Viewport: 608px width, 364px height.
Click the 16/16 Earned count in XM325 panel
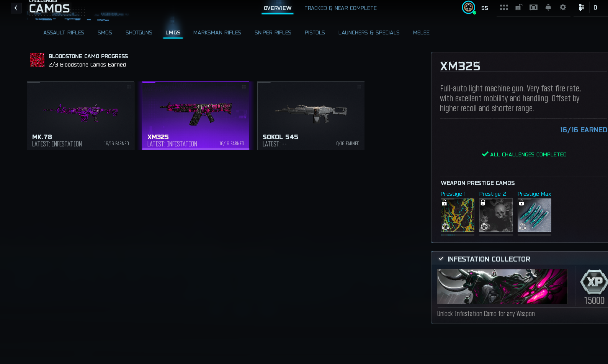pos(583,130)
